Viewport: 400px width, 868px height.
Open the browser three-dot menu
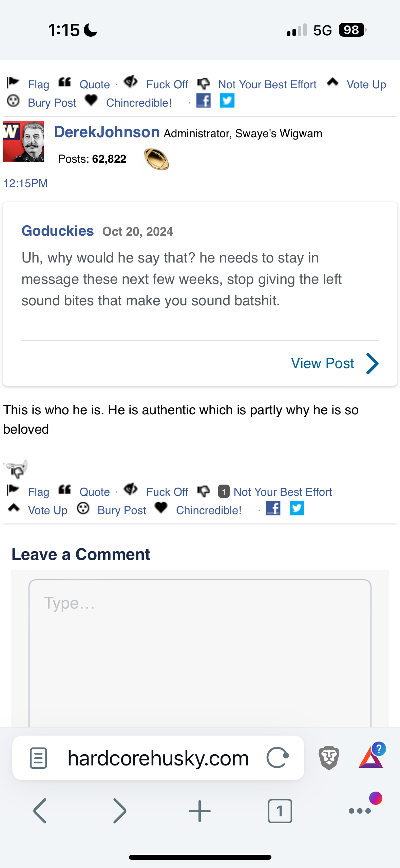coord(360,811)
